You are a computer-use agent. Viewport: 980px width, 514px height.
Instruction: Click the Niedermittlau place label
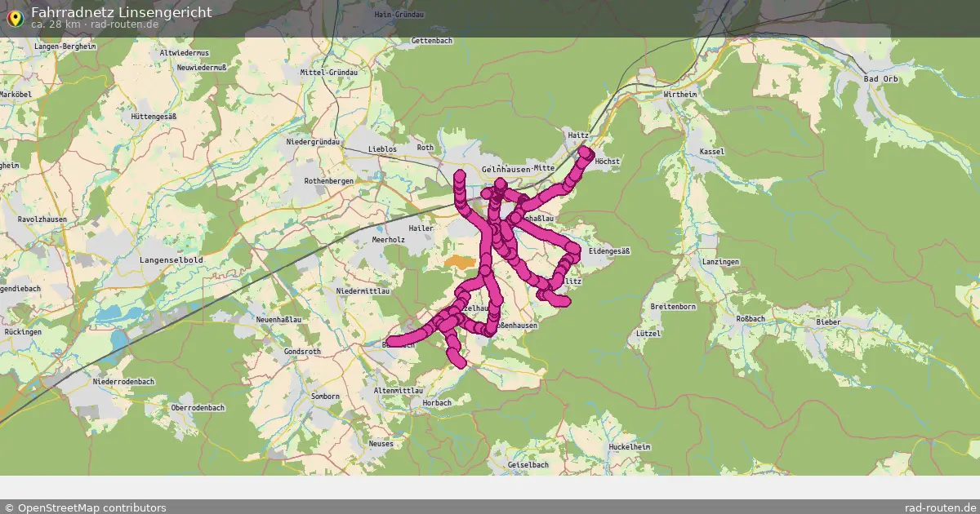coord(363,290)
